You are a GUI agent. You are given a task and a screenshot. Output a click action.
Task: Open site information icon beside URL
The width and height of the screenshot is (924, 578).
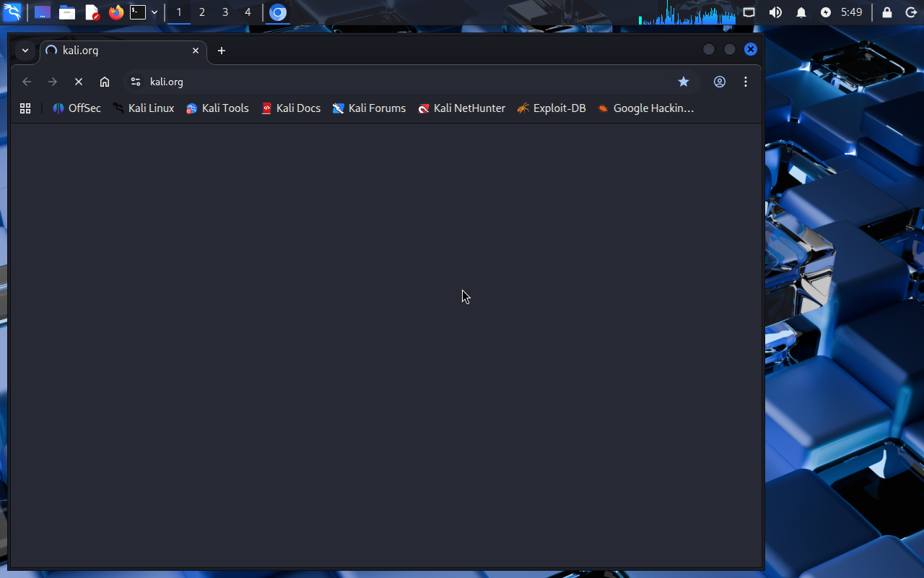pyautogui.click(x=136, y=82)
